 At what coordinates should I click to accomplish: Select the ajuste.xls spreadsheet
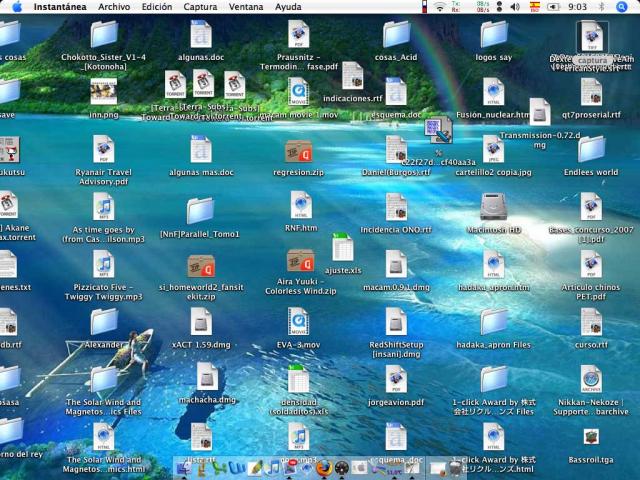coord(343,247)
